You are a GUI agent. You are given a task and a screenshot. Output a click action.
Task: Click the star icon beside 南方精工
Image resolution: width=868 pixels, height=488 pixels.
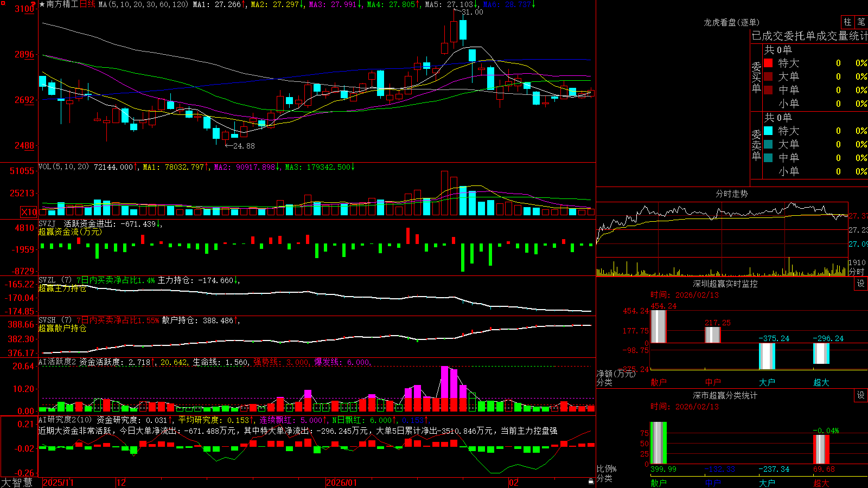[42, 4]
